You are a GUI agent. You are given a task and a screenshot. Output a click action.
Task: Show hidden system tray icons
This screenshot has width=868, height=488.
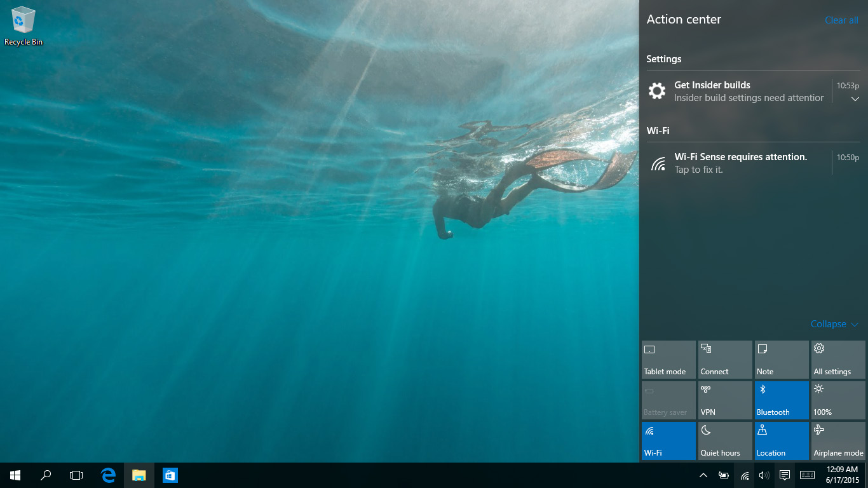click(703, 475)
